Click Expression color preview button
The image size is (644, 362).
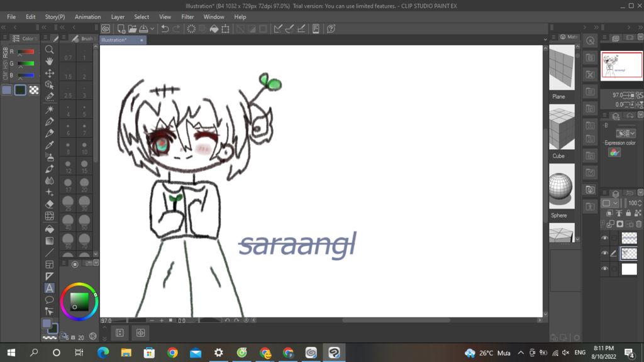[x=614, y=152]
